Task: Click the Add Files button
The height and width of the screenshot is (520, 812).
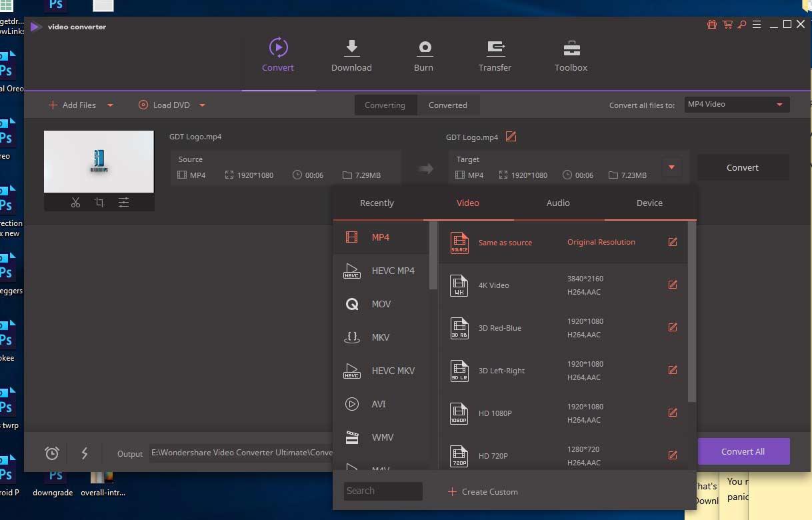Action: 72,105
